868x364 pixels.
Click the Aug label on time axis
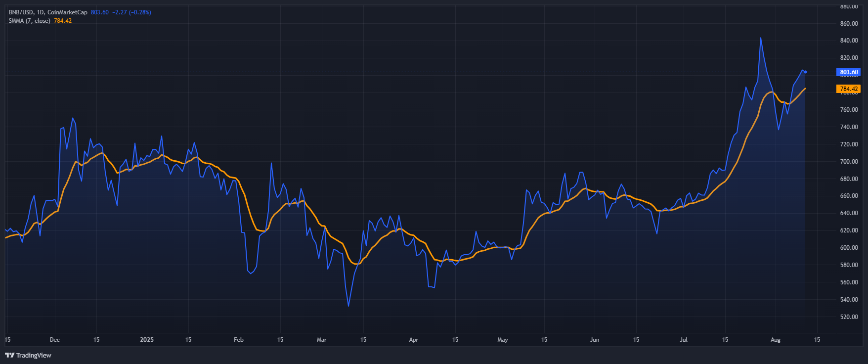point(776,340)
